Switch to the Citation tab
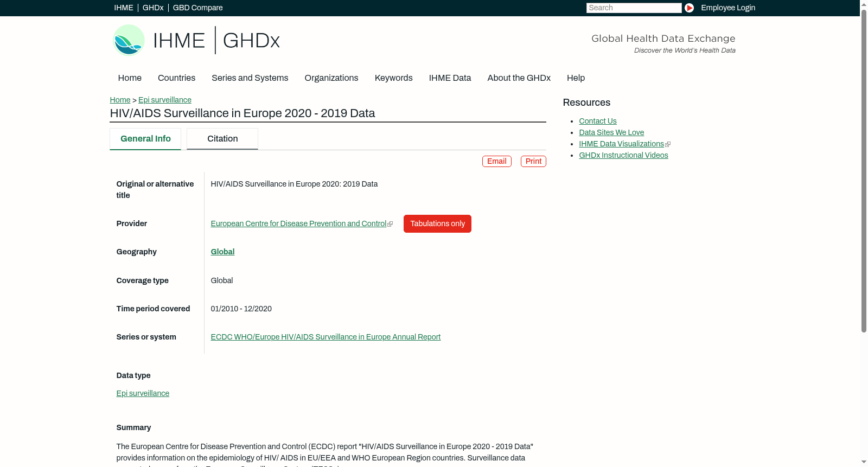The height and width of the screenshot is (467, 868). 222,139
